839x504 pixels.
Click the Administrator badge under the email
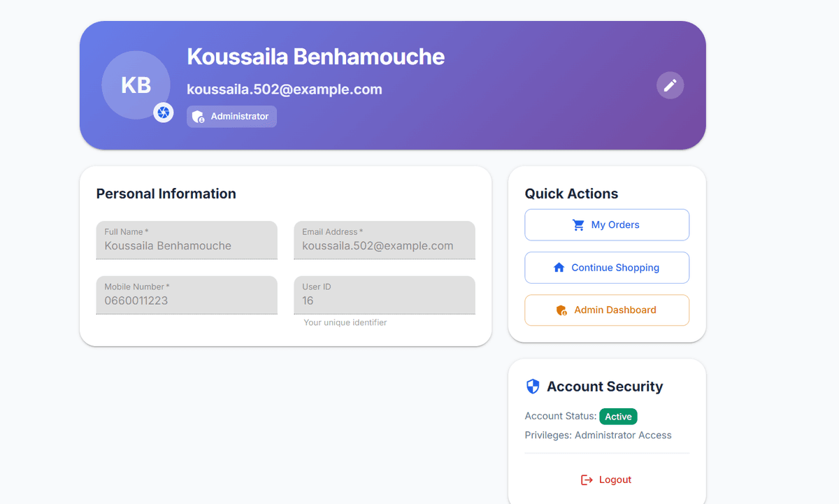(231, 116)
